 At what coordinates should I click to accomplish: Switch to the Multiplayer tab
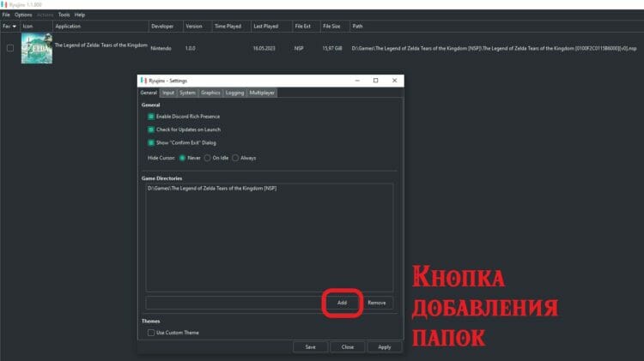click(262, 93)
